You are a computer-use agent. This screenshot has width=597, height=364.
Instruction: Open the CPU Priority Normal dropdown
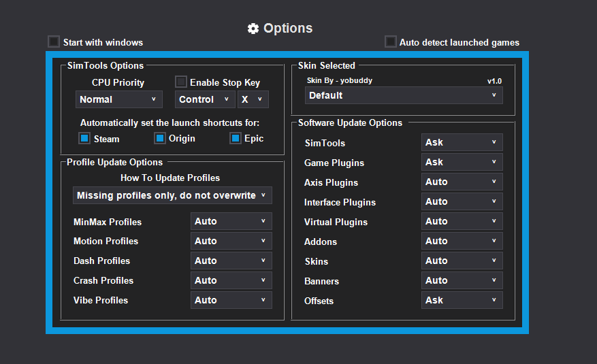pyautogui.click(x=118, y=99)
